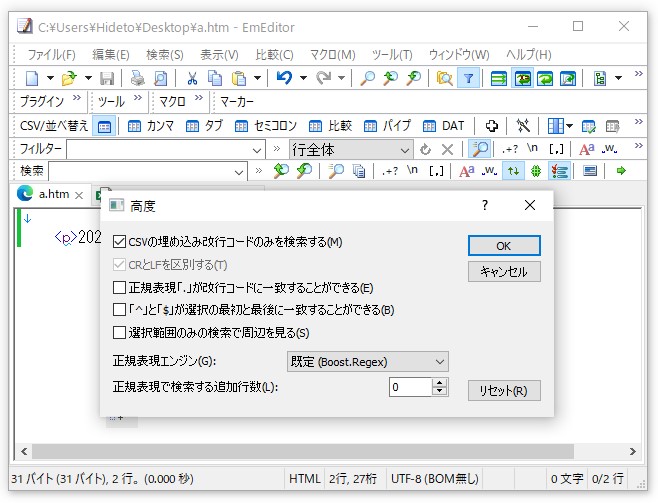Viewport: 658px width, 503px height.
Task: Open the ファイル(F) menu
Action: coord(51,55)
